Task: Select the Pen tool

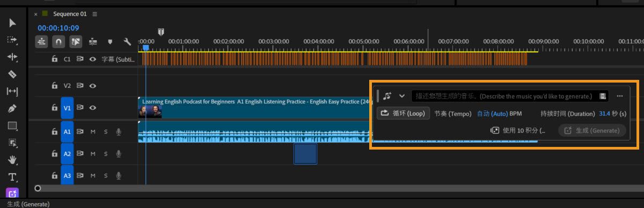Action: coord(12,109)
